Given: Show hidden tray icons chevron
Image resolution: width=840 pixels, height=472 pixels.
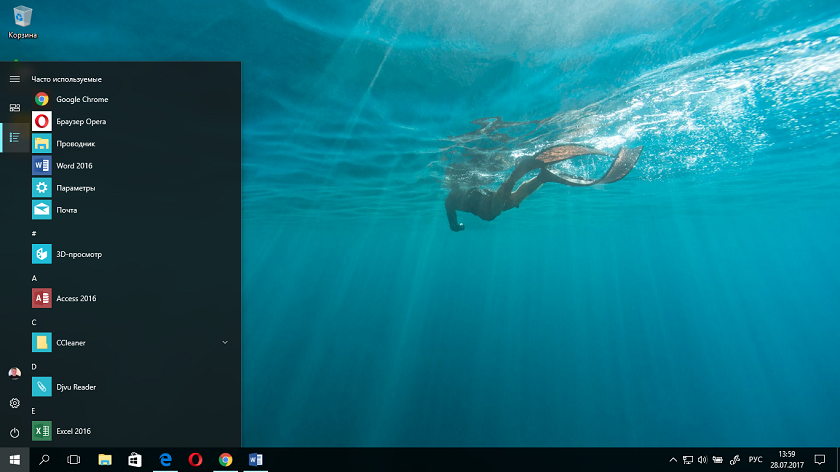Looking at the screenshot, I should coord(673,460).
